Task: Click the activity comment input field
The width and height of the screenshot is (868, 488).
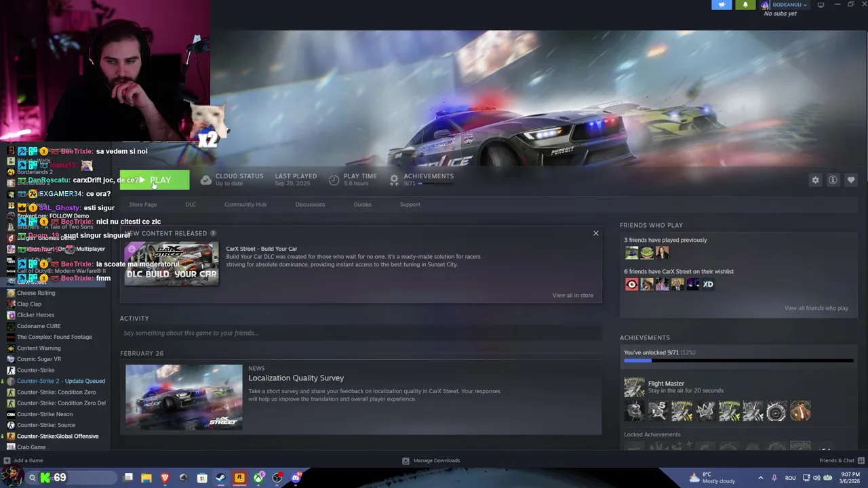Action: (361, 333)
